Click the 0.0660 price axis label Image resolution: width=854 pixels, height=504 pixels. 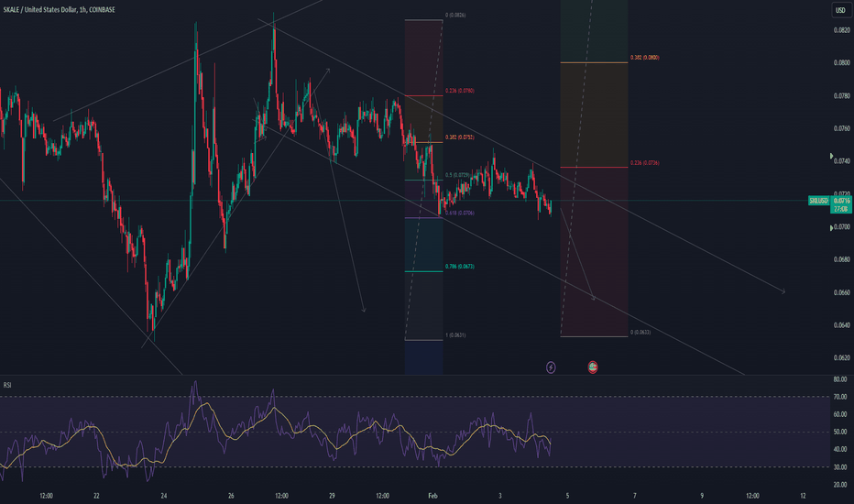pos(841,292)
